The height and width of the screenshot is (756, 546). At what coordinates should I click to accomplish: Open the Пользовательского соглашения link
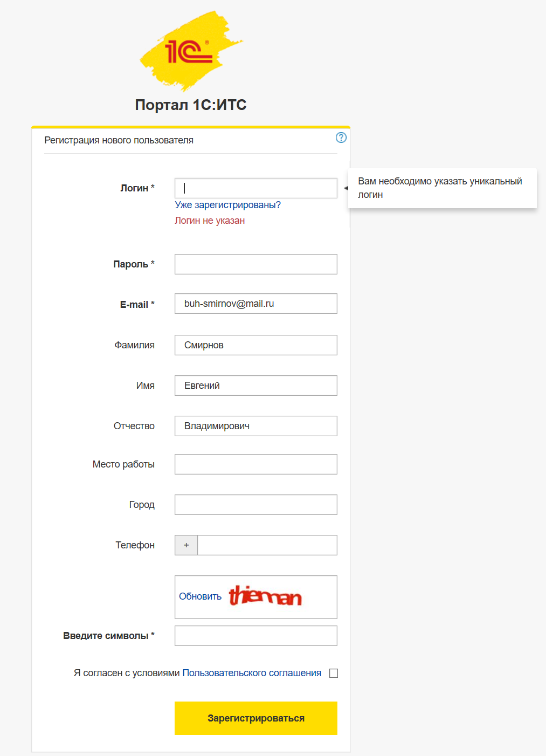click(252, 673)
